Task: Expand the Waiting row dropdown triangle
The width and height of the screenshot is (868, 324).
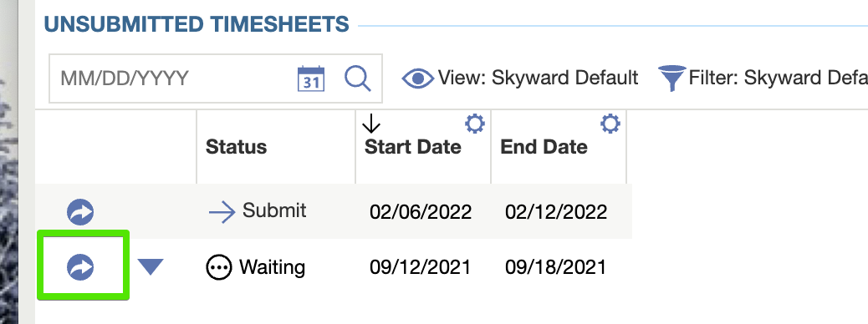Action: tap(151, 267)
